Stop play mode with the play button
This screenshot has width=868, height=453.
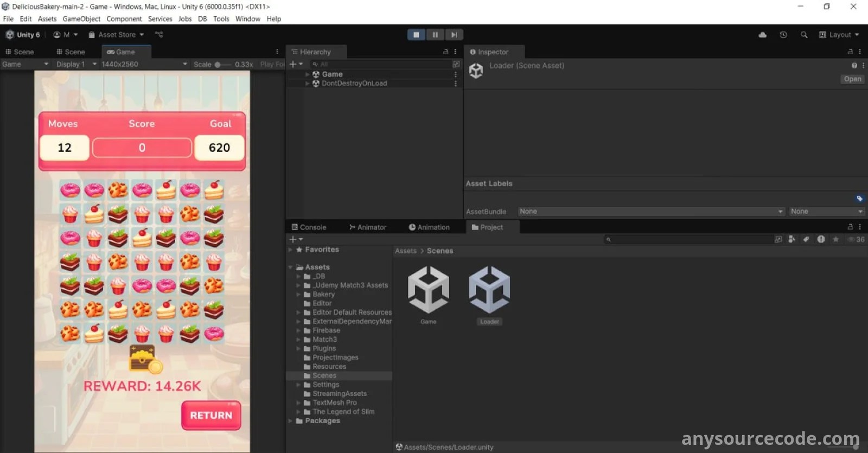416,35
